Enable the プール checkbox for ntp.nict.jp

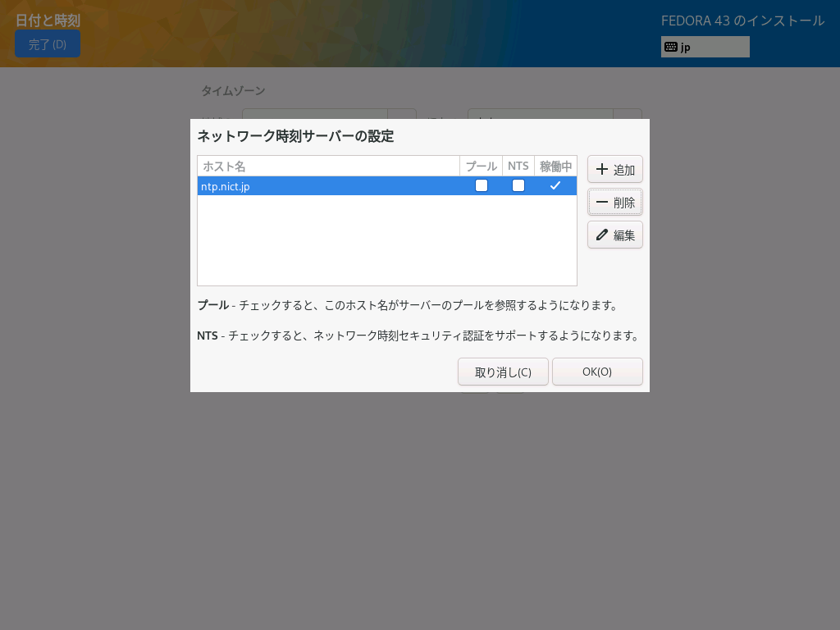pyautogui.click(x=482, y=185)
